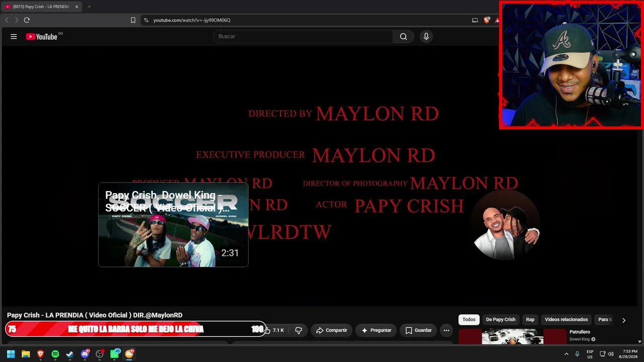This screenshot has width=644, height=362.
Task: Open the Windows Start menu
Action: click(x=11, y=354)
